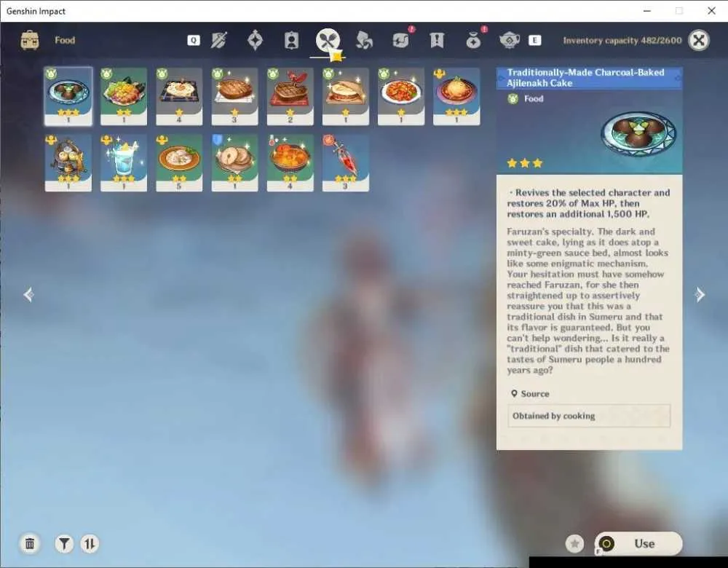Switch to the Furnishings teapot tab
The height and width of the screenshot is (568, 728).
510,40
